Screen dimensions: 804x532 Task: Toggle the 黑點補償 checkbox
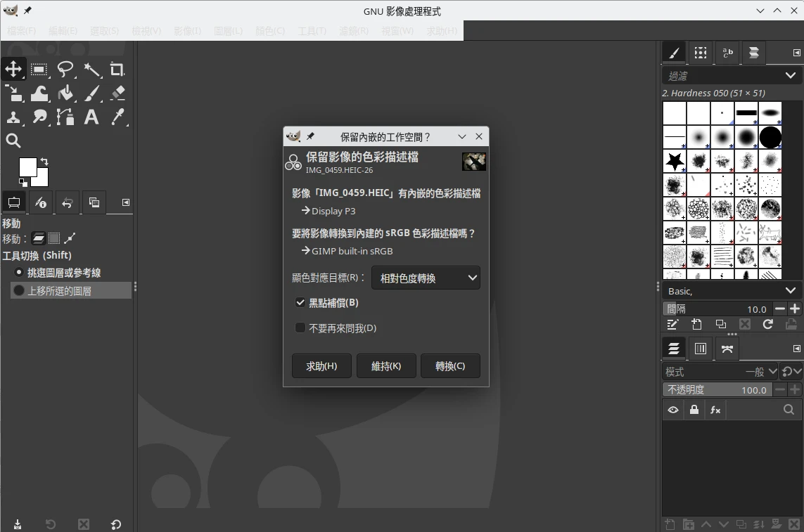click(300, 303)
